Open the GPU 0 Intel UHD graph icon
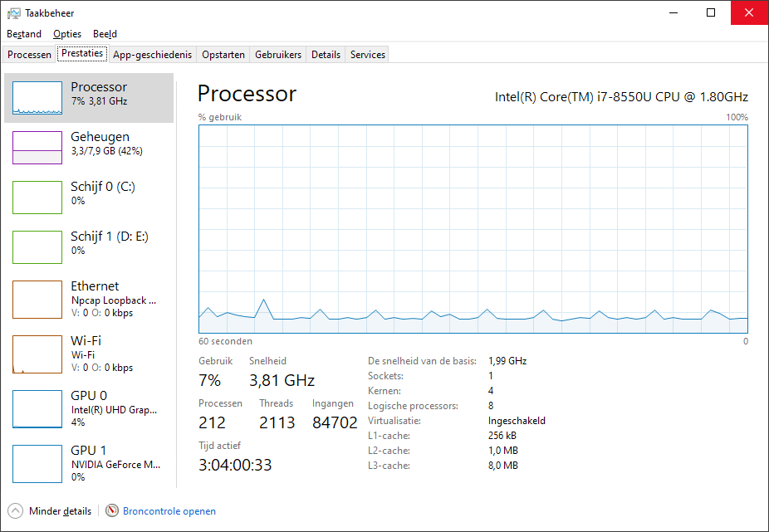769x532 pixels. (x=37, y=409)
